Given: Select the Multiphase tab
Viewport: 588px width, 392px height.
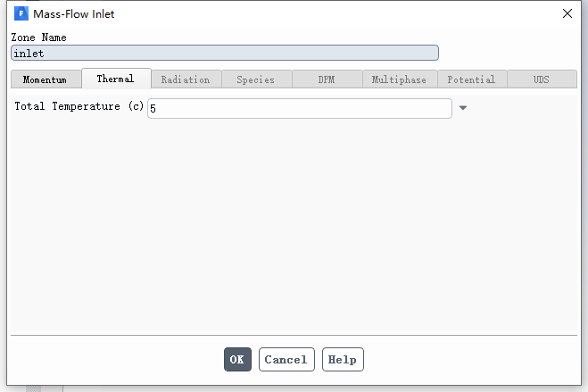Looking at the screenshot, I should [x=400, y=79].
